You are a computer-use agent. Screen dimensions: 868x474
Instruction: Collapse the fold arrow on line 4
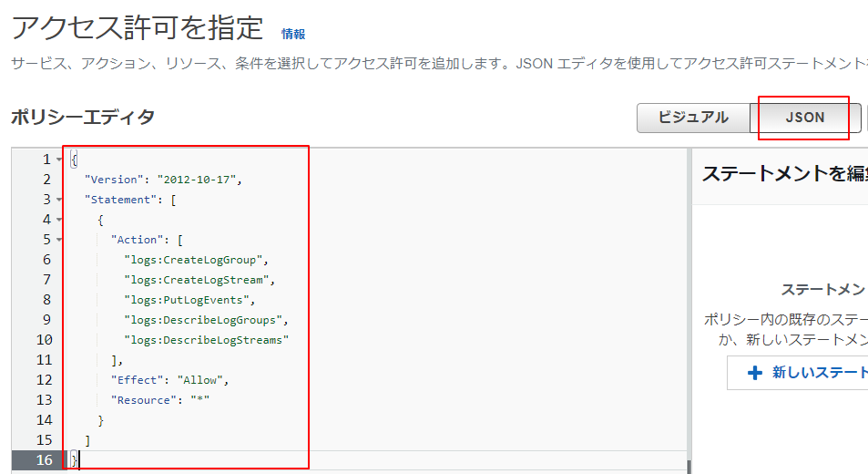point(59,220)
